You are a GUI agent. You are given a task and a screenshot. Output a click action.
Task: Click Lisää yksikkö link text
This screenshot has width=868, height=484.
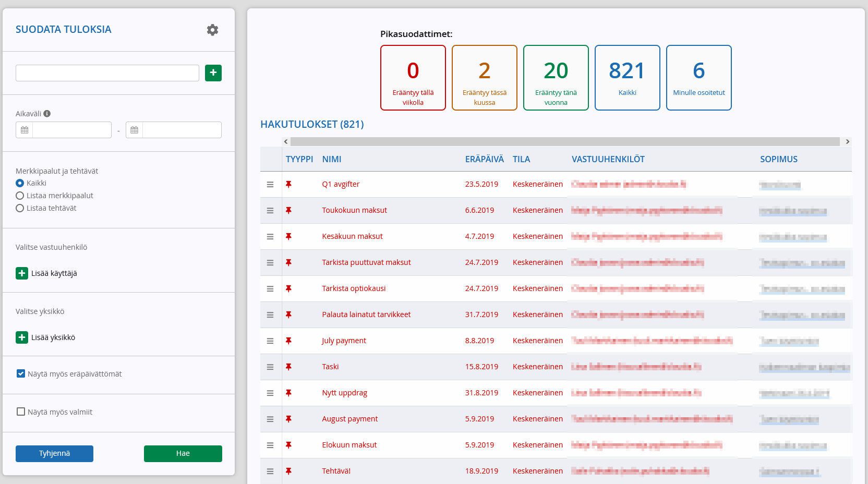53,337
